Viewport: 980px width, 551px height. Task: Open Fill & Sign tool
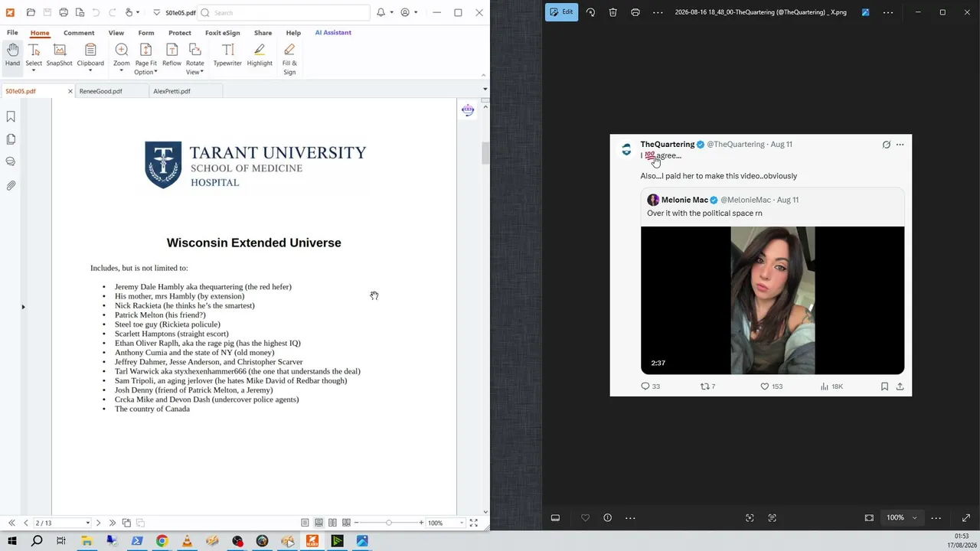(289, 60)
